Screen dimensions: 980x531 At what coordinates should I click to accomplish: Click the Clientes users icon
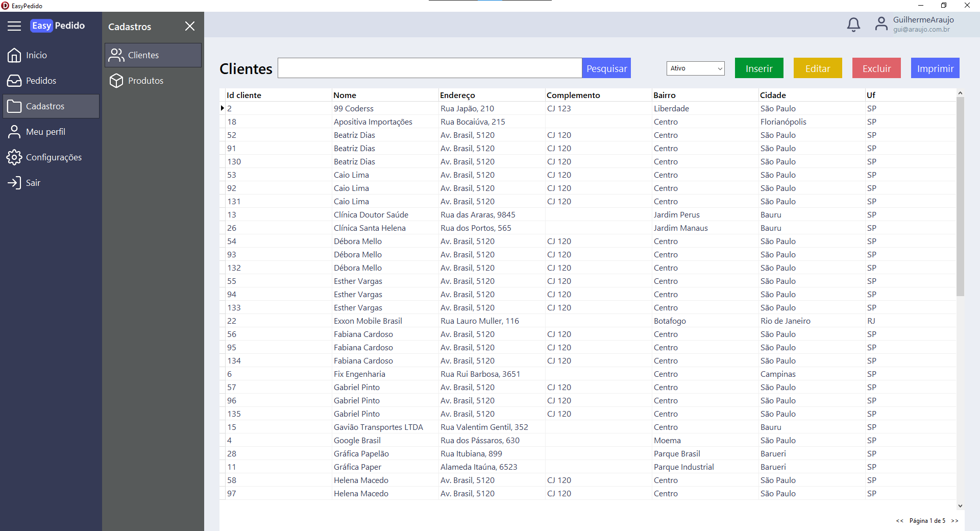pos(116,55)
